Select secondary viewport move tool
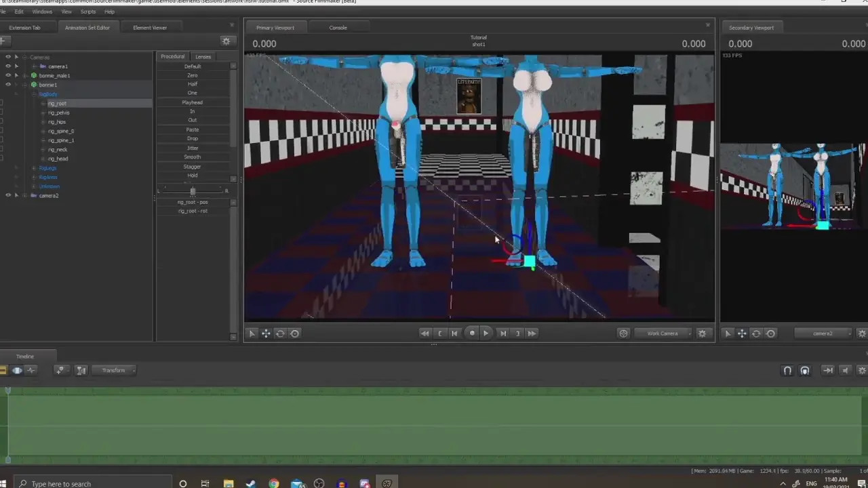This screenshot has width=868, height=488. click(x=742, y=333)
